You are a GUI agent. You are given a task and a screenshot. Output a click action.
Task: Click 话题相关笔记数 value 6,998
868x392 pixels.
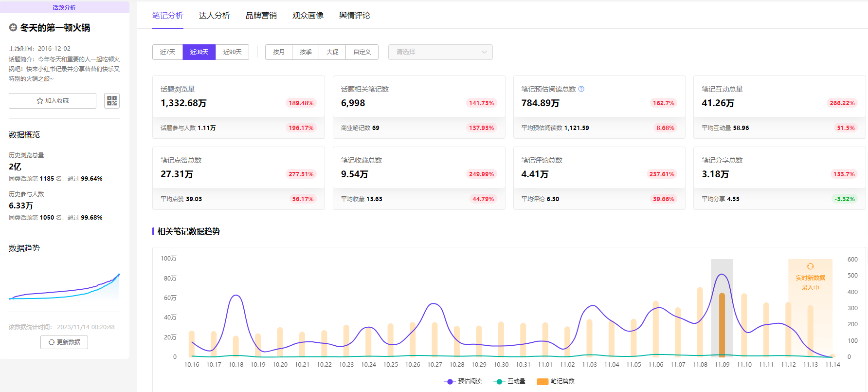tap(353, 103)
